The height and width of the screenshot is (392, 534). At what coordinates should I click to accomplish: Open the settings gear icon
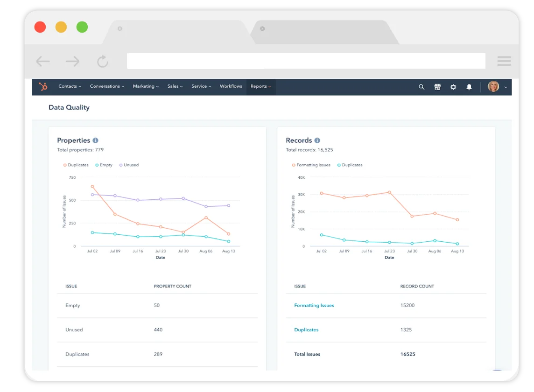pos(453,87)
